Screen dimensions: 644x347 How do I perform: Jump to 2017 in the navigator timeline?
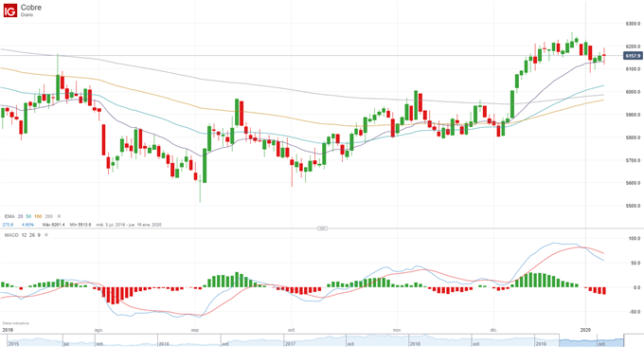pyautogui.click(x=291, y=344)
